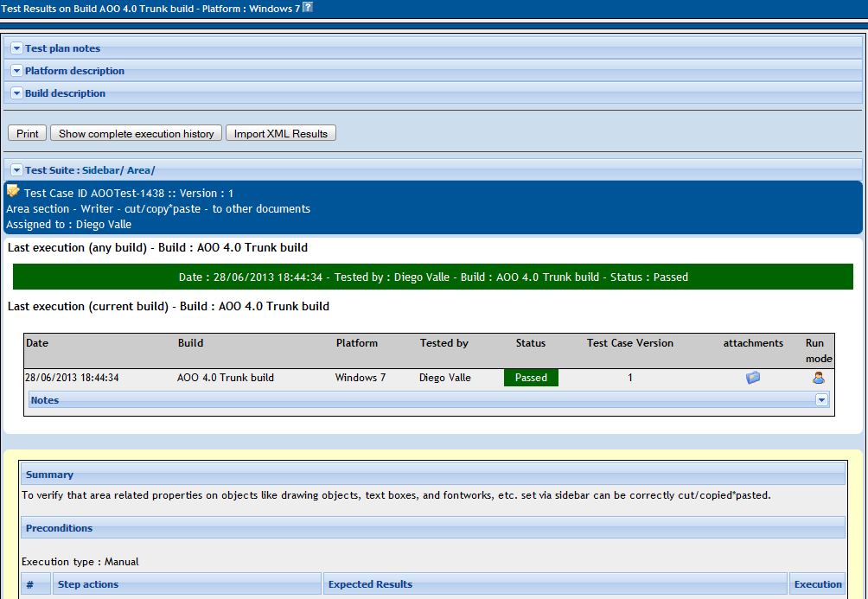Viewport: 868px width, 599px height.
Task: Click the manual run mode person icon
Action: [819, 378]
